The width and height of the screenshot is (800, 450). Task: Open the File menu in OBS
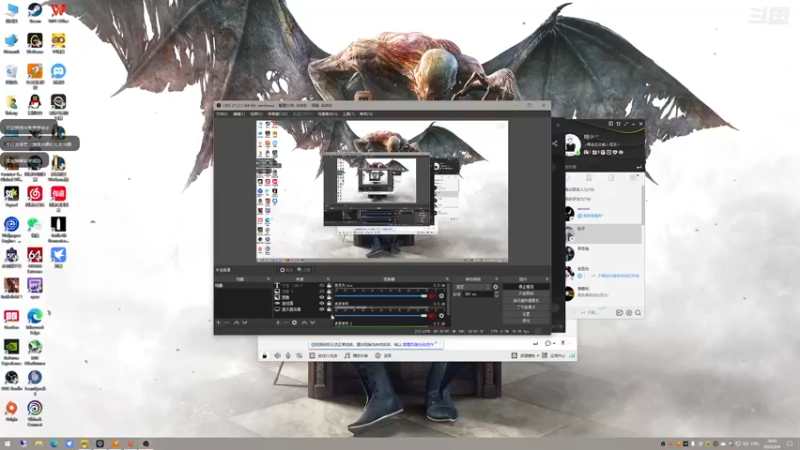(221, 114)
